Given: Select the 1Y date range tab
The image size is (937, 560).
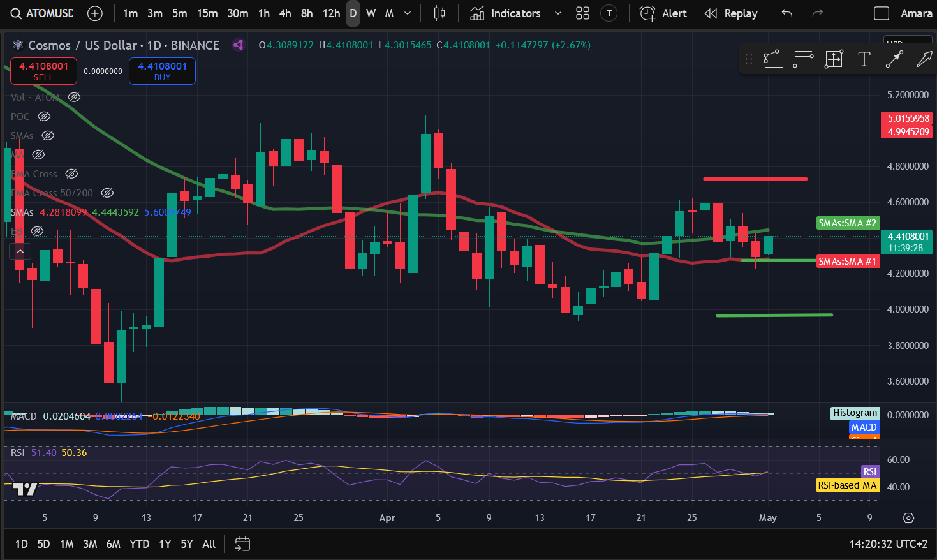Looking at the screenshot, I should point(164,544).
